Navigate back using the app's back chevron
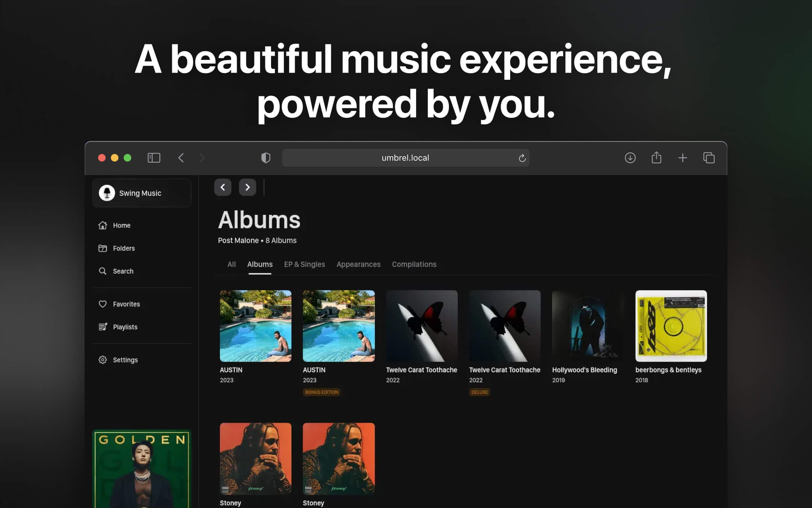Viewport: 812px width, 508px height. [223, 187]
